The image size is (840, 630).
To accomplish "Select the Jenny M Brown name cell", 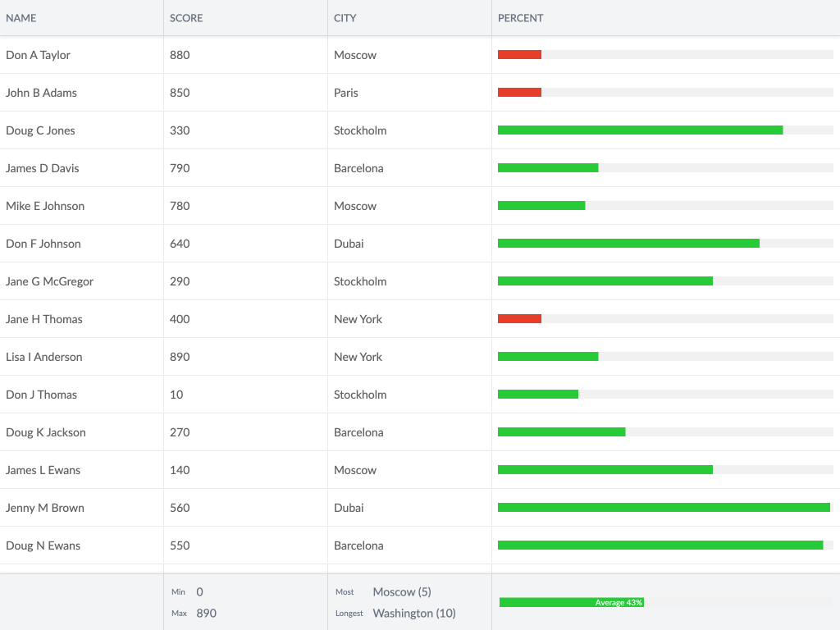I will pyautogui.click(x=81, y=508).
